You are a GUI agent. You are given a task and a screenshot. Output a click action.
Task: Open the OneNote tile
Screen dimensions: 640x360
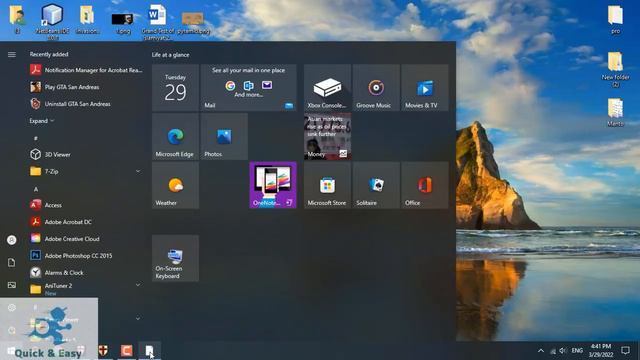pyautogui.click(x=273, y=185)
